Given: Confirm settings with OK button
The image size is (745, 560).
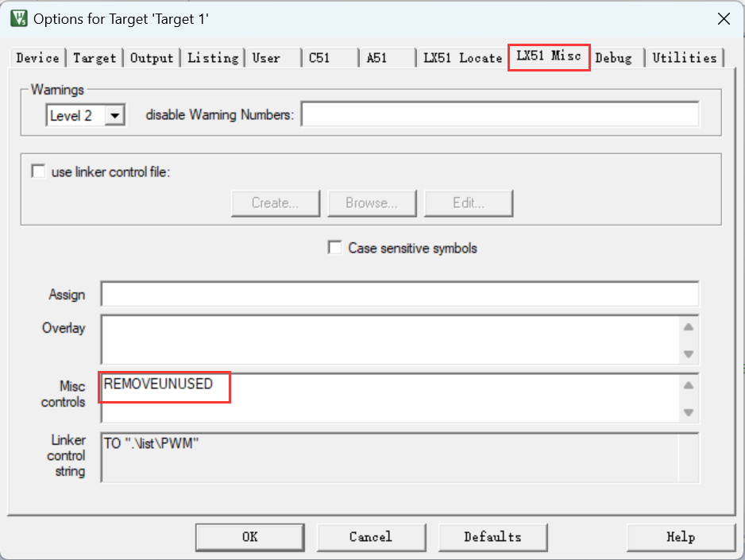Looking at the screenshot, I should pos(250,537).
